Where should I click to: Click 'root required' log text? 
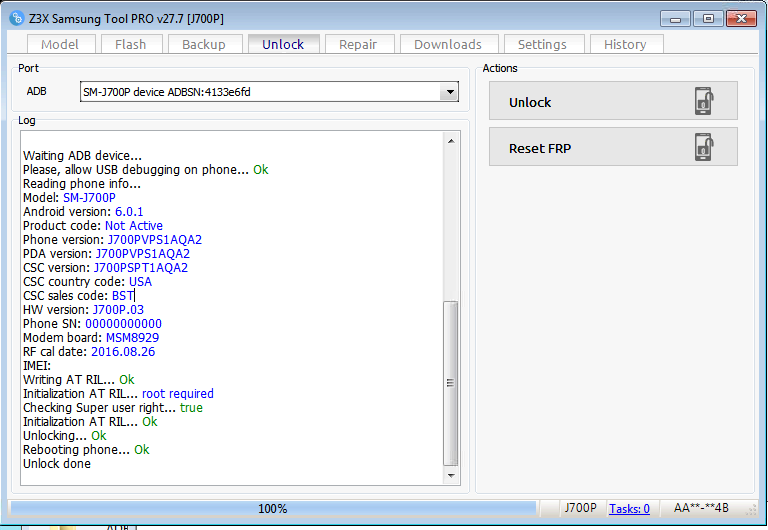178,393
